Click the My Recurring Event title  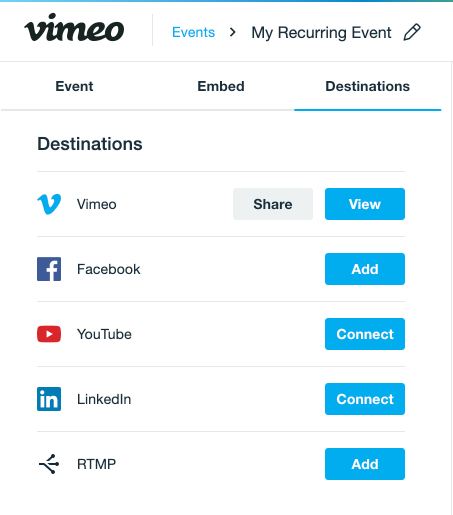[x=321, y=33]
